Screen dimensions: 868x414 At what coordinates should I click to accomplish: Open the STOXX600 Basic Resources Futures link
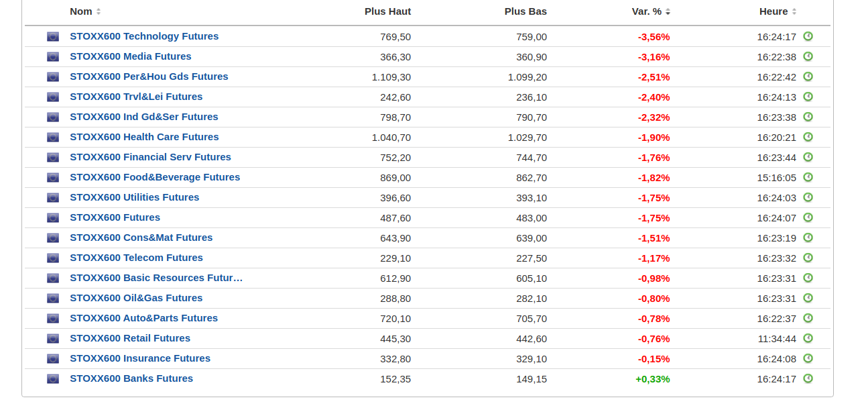pos(156,278)
